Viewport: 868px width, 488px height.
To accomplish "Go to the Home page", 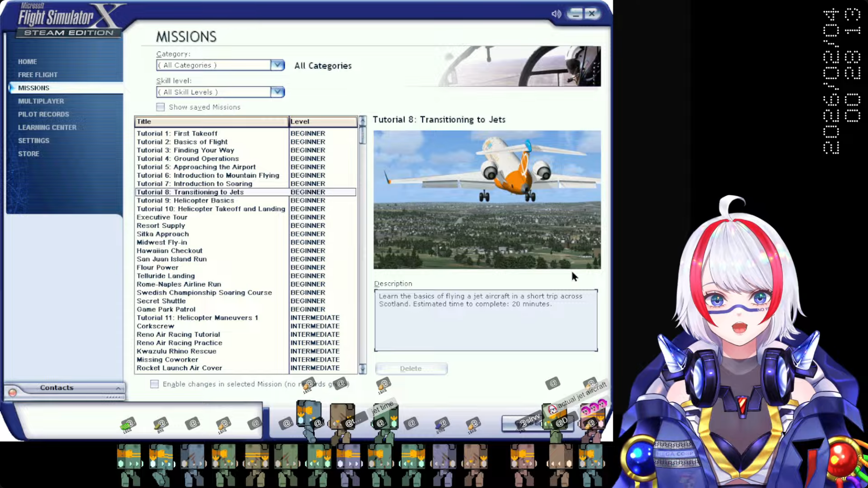I will point(27,61).
